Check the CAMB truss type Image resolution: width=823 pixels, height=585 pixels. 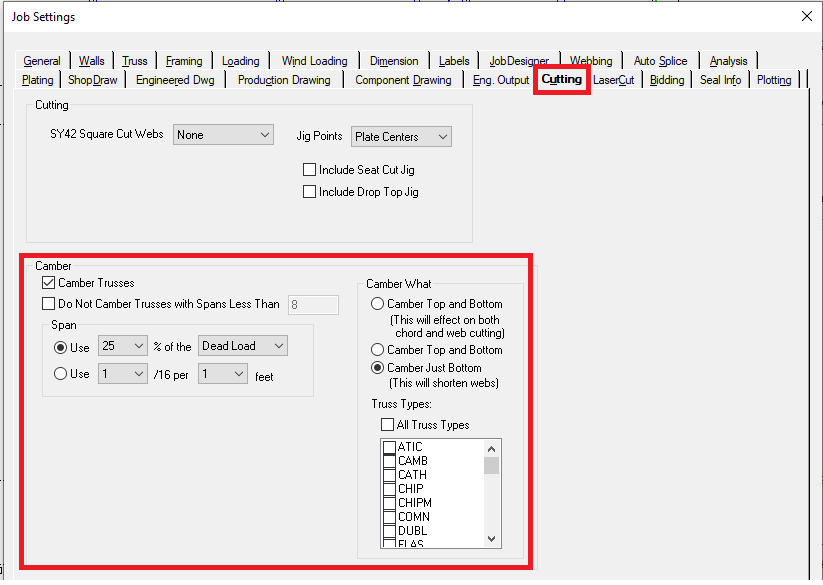click(390, 461)
